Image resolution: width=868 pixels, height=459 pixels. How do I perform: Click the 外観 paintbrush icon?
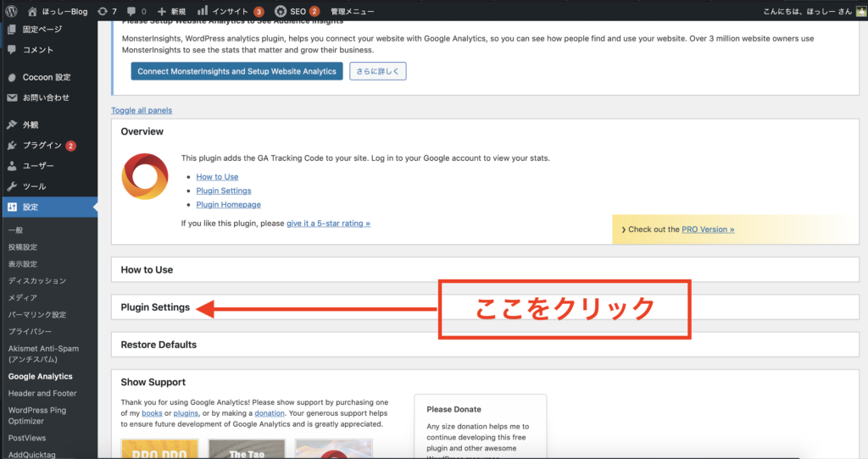click(12, 125)
